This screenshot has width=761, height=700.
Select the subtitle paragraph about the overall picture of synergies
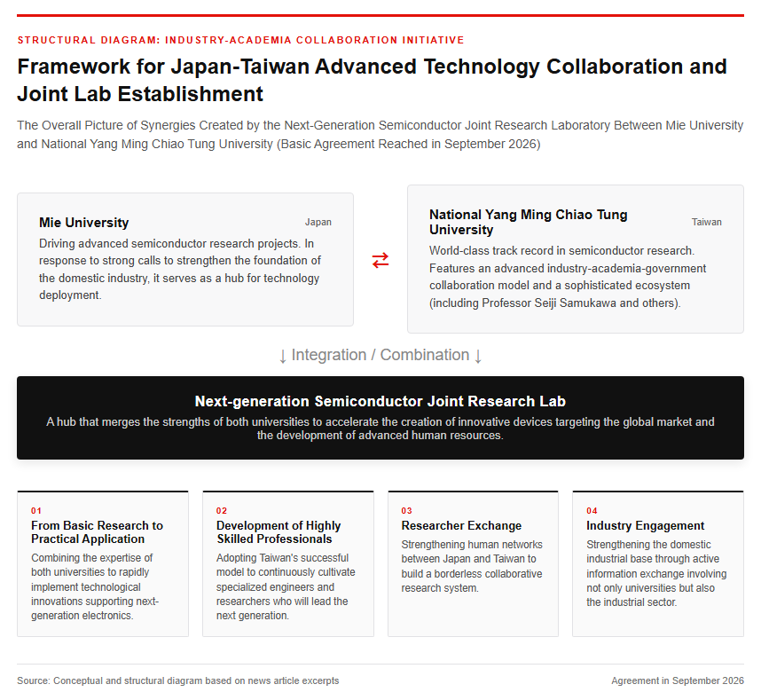click(x=380, y=135)
